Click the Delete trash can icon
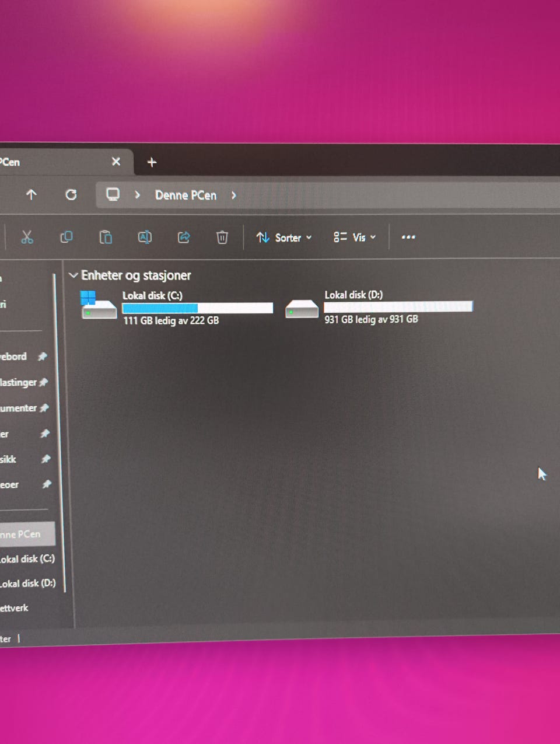 tap(222, 237)
